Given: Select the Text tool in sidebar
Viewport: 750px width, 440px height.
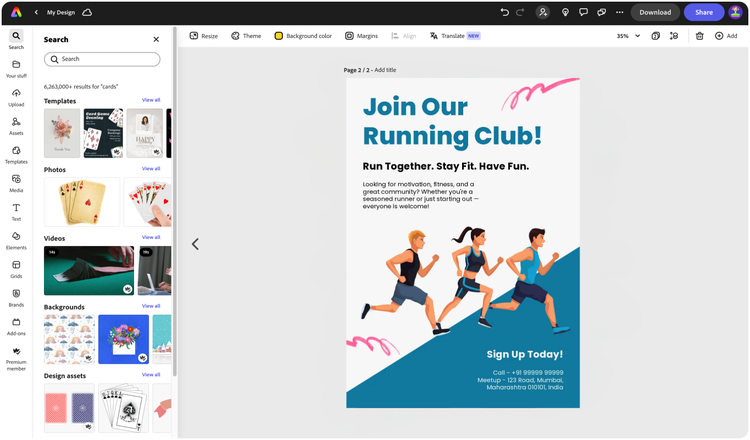Looking at the screenshot, I should pyautogui.click(x=16, y=212).
